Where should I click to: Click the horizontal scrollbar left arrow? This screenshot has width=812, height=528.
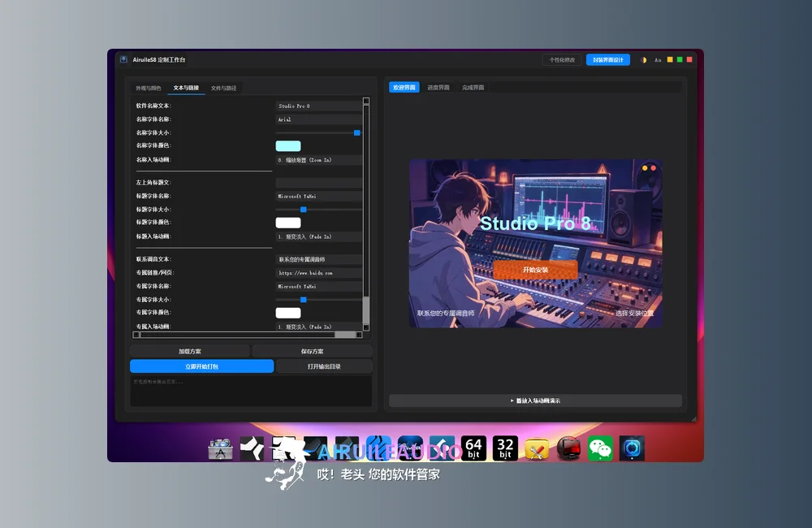(136, 335)
